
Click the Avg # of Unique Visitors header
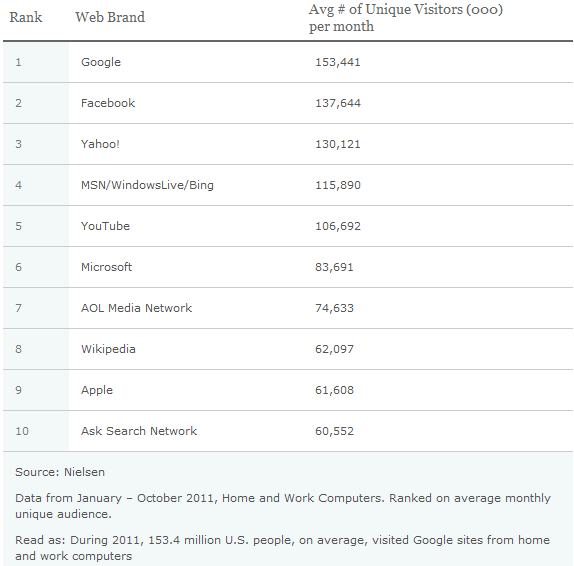coord(406,18)
